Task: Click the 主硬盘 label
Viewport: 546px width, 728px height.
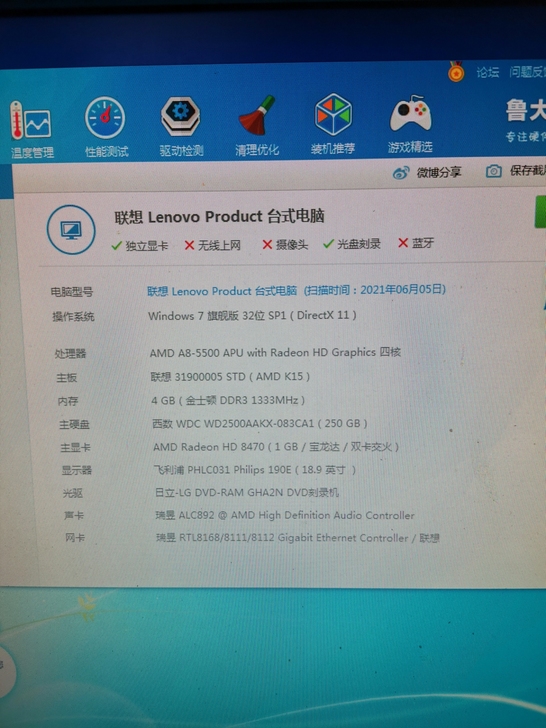Action: 74,424
